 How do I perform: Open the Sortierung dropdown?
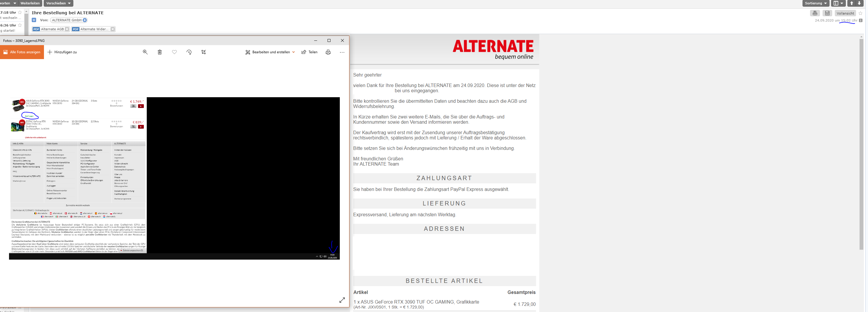815,3
